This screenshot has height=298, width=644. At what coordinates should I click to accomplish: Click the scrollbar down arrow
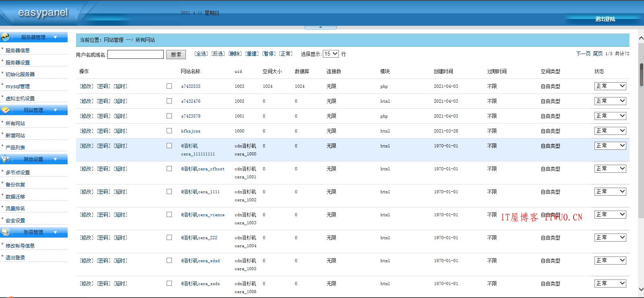point(641,289)
